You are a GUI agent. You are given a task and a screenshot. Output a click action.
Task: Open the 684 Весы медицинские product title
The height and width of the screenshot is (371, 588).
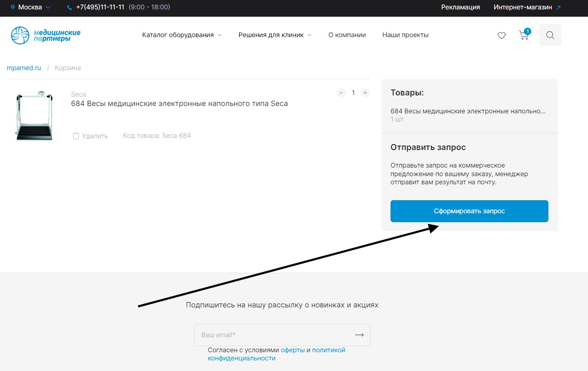[180, 104]
